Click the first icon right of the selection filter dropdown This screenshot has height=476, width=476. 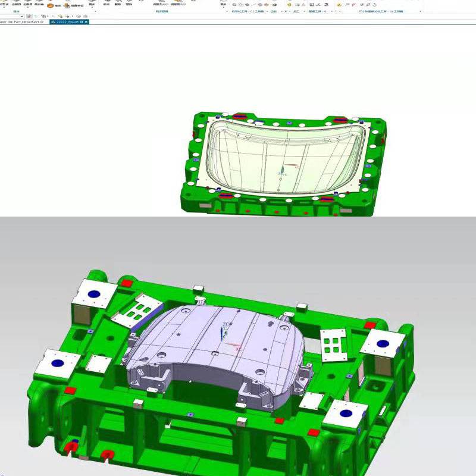pyautogui.click(x=29, y=16)
